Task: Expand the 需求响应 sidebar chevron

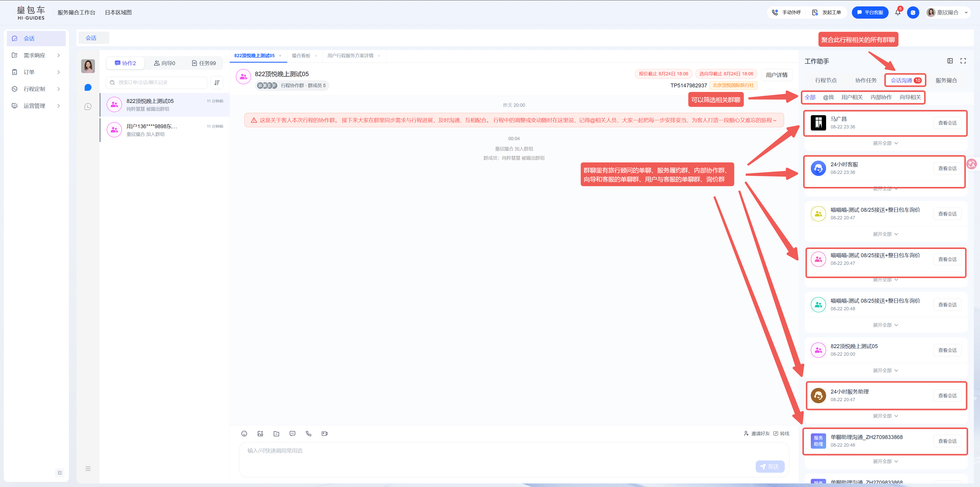Action: point(59,56)
